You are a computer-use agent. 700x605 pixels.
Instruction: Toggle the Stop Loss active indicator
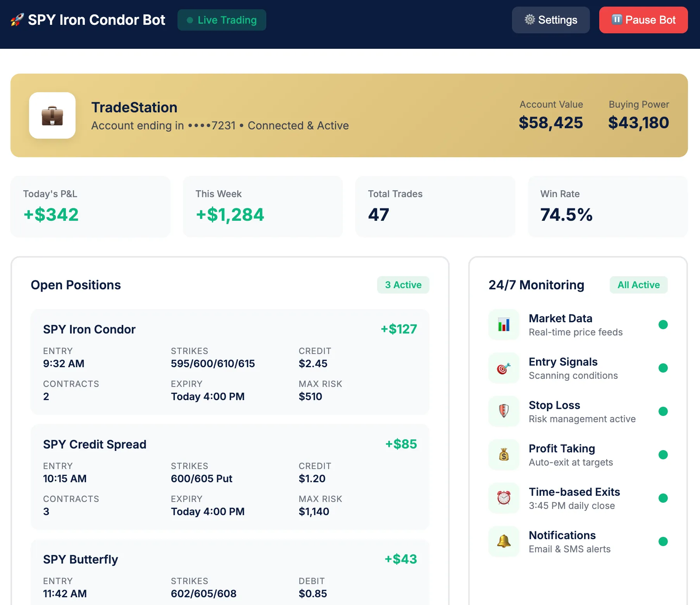pyautogui.click(x=663, y=411)
